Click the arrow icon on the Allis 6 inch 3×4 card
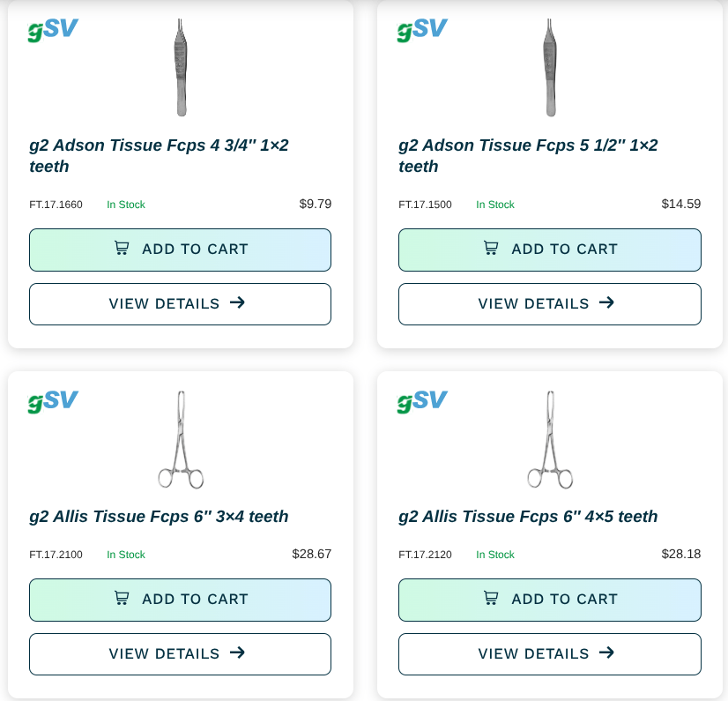728x701 pixels. tap(237, 653)
